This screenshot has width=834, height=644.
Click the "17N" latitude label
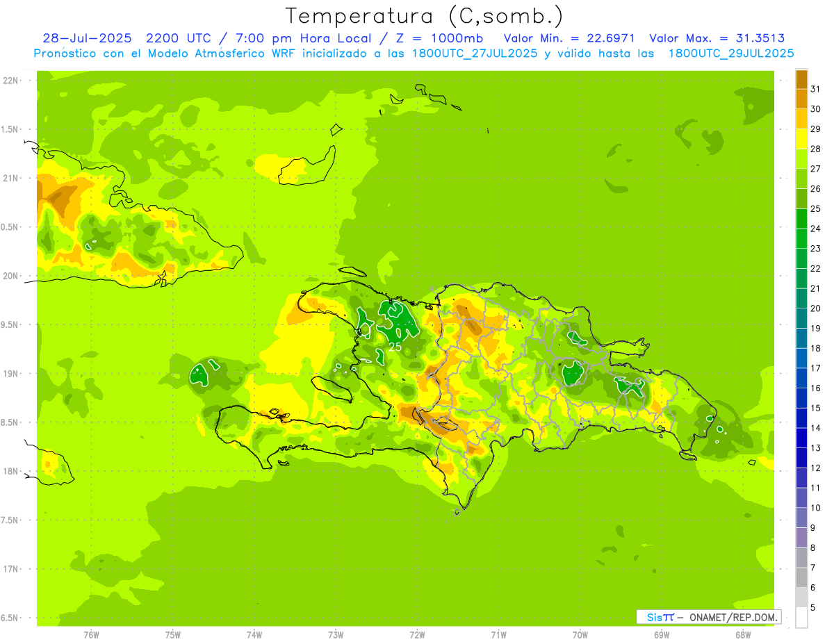point(12,569)
